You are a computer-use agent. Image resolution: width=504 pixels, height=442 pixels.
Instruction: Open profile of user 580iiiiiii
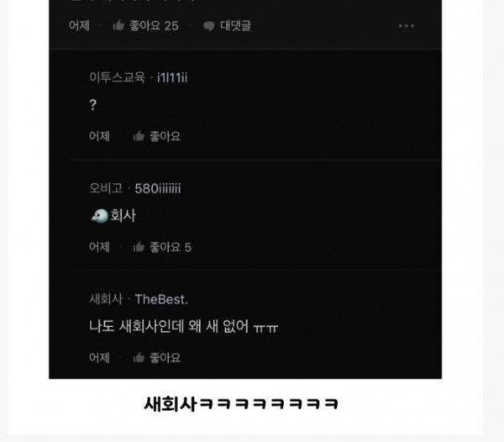point(158,189)
